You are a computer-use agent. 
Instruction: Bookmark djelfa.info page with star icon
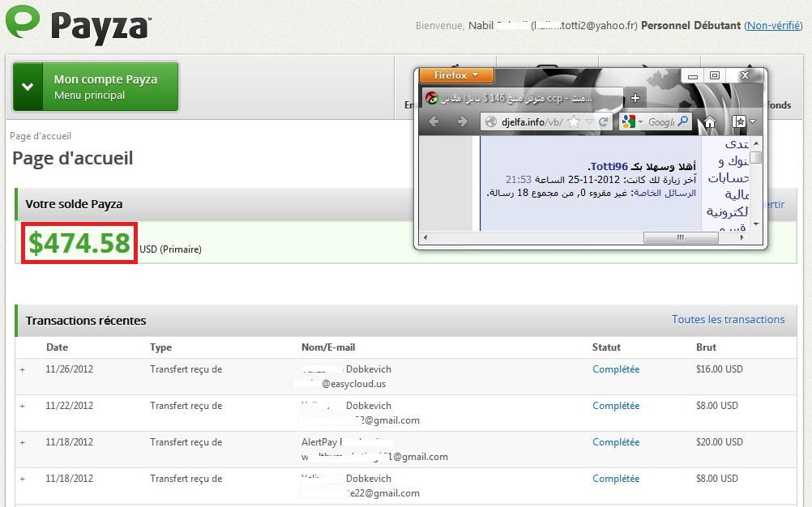click(574, 122)
